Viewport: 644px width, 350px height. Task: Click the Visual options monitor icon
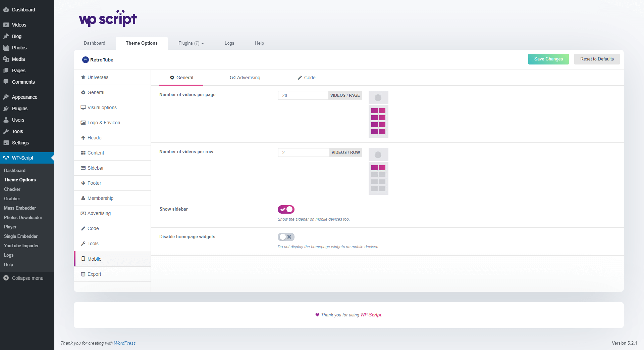point(83,107)
